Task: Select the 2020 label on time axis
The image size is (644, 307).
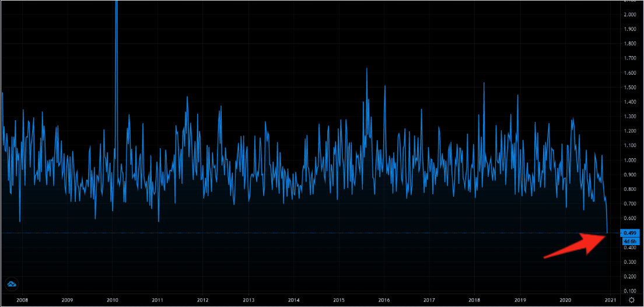Action: pyautogui.click(x=566, y=301)
